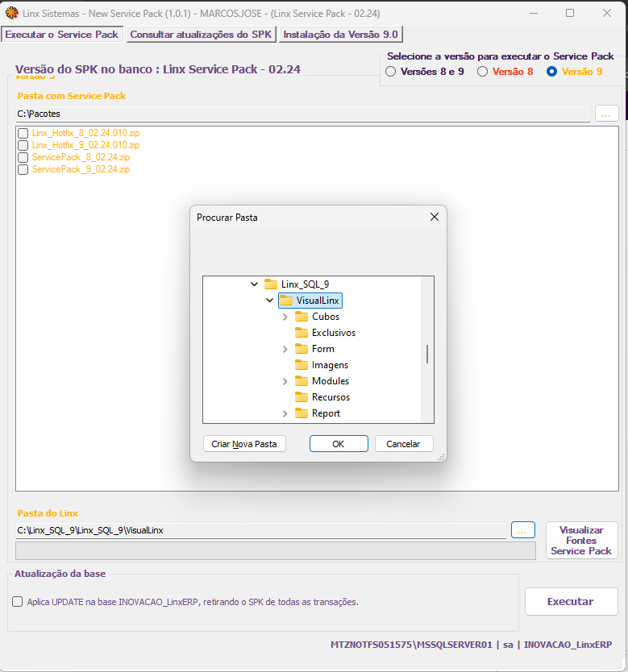This screenshot has height=672, width=628.
Task: Click the Modules folder icon
Action: (302, 381)
